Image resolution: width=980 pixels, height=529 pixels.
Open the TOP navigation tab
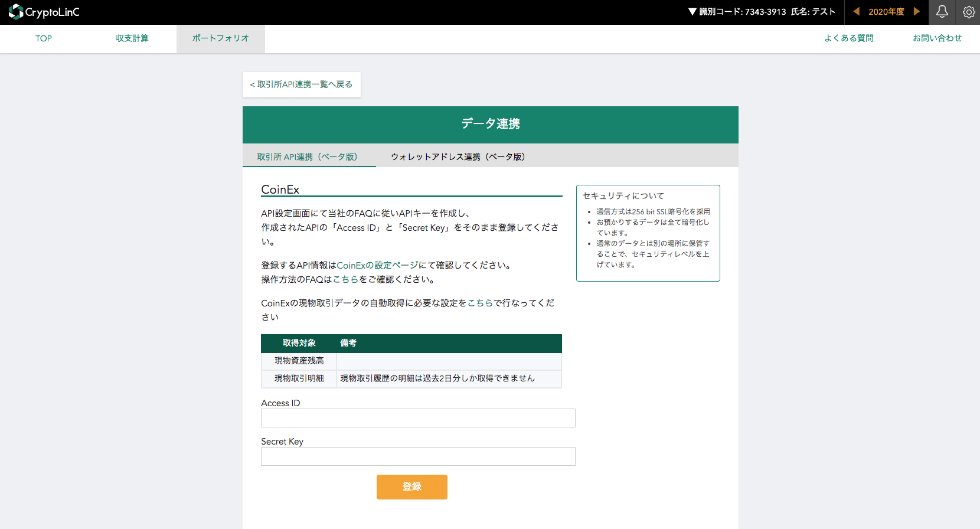click(44, 38)
